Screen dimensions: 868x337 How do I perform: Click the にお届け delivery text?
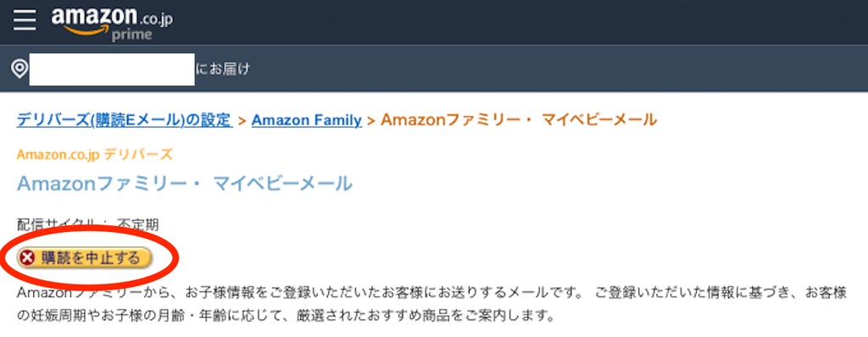click(x=223, y=69)
